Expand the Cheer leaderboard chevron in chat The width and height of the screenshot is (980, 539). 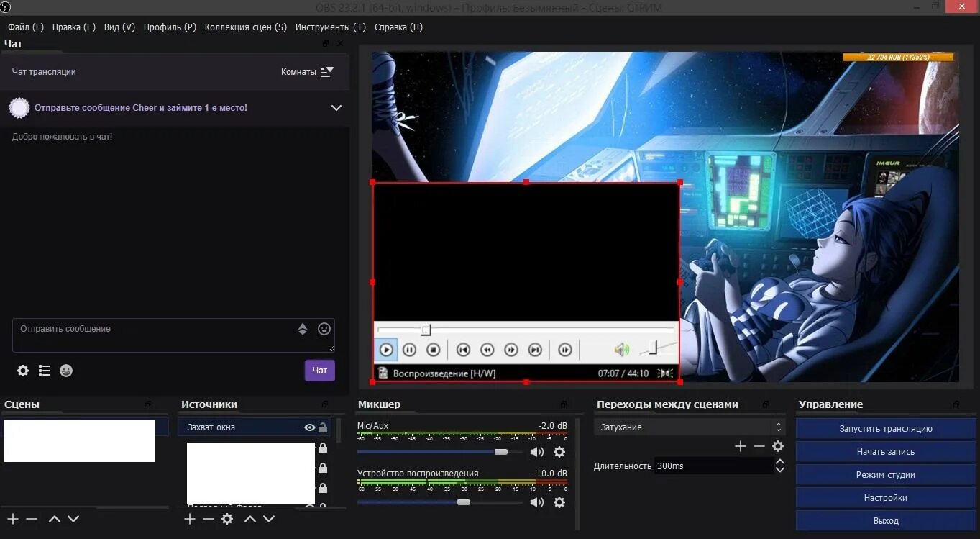(x=336, y=108)
